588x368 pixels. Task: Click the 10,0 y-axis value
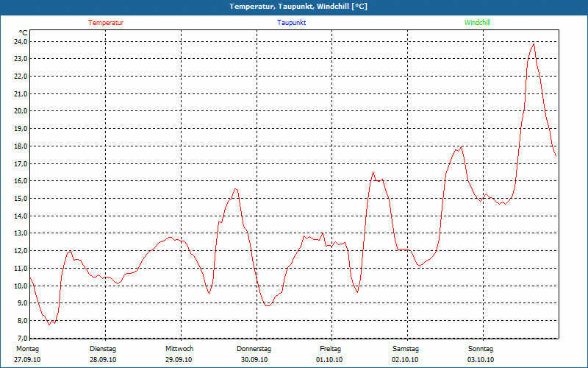[21, 286]
